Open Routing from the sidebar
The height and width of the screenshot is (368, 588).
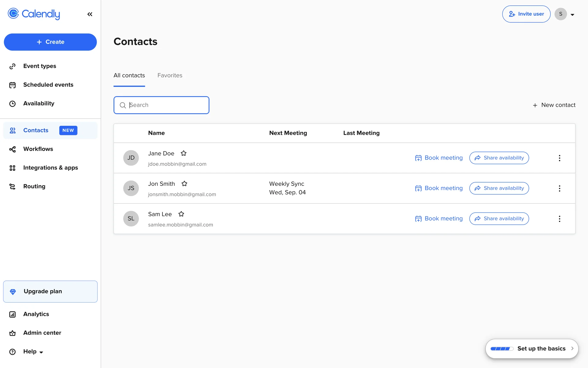click(x=34, y=186)
